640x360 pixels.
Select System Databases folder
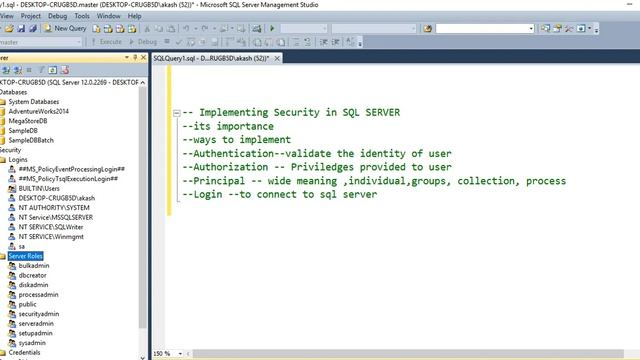tap(33, 102)
